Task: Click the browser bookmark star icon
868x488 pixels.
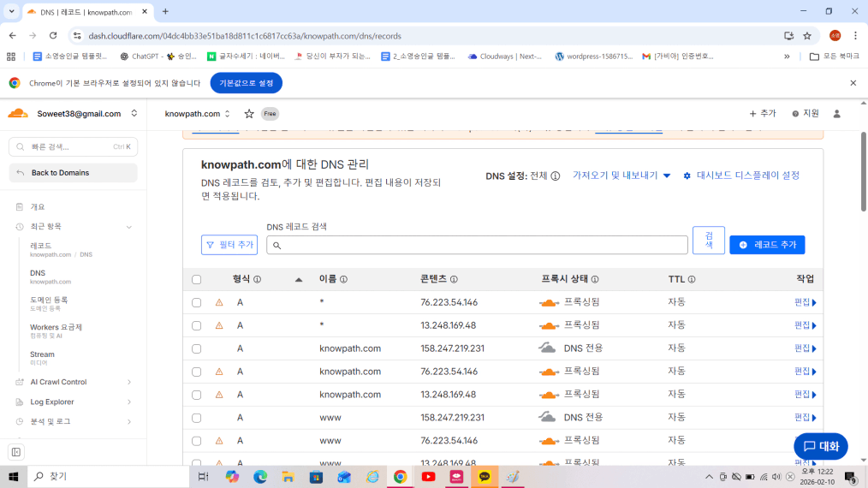Action: click(x=807, y=36)
